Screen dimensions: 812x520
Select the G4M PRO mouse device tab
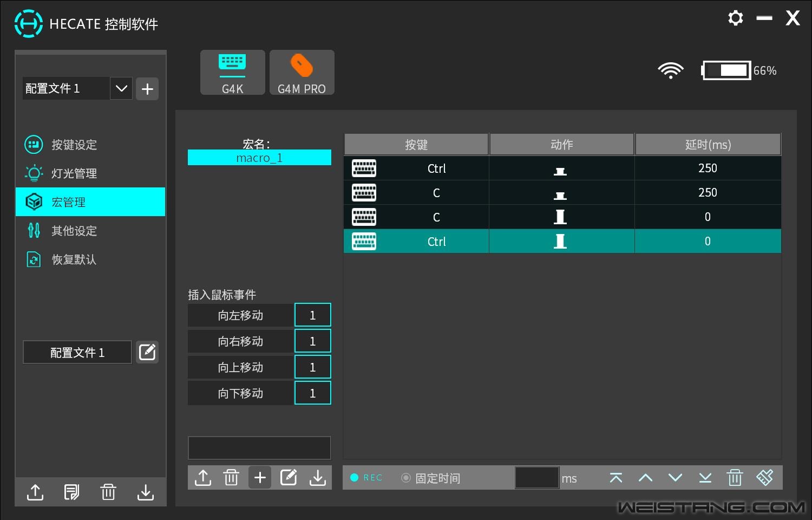(302, 73)
